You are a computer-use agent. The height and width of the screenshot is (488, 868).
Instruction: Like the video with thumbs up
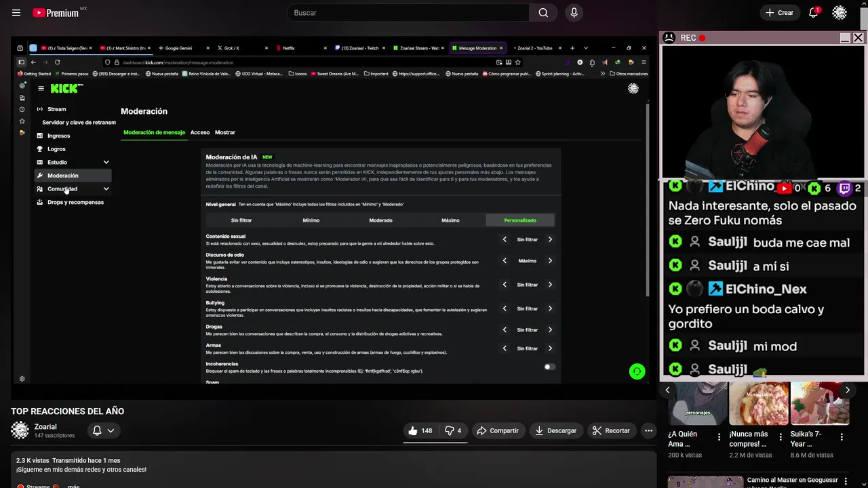[x=420, y=430]
